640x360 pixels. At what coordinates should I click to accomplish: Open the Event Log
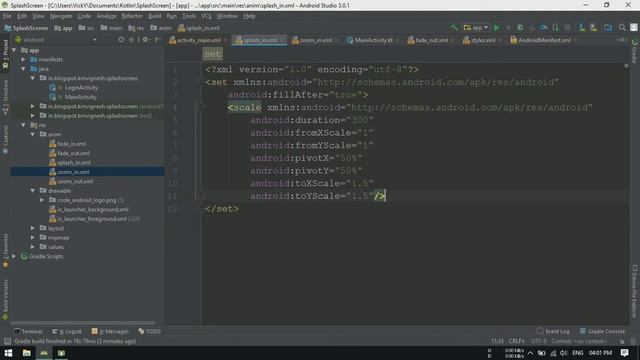coord(553,331)
